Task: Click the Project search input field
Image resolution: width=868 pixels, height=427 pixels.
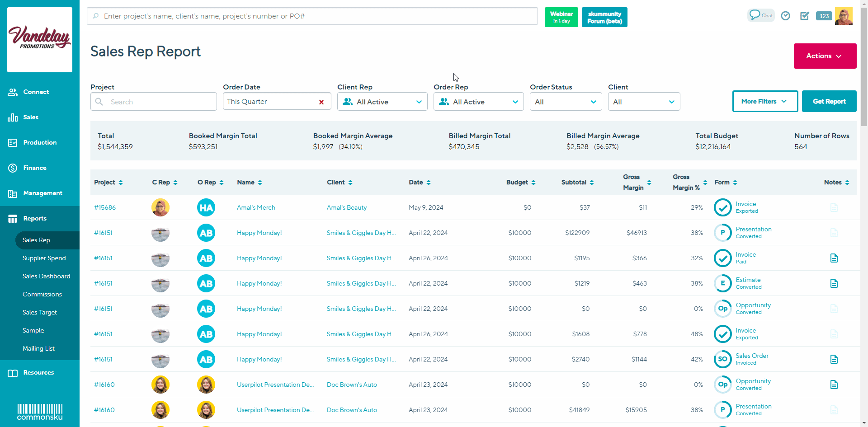Action: pyautogui.click(x=154, y=102)
